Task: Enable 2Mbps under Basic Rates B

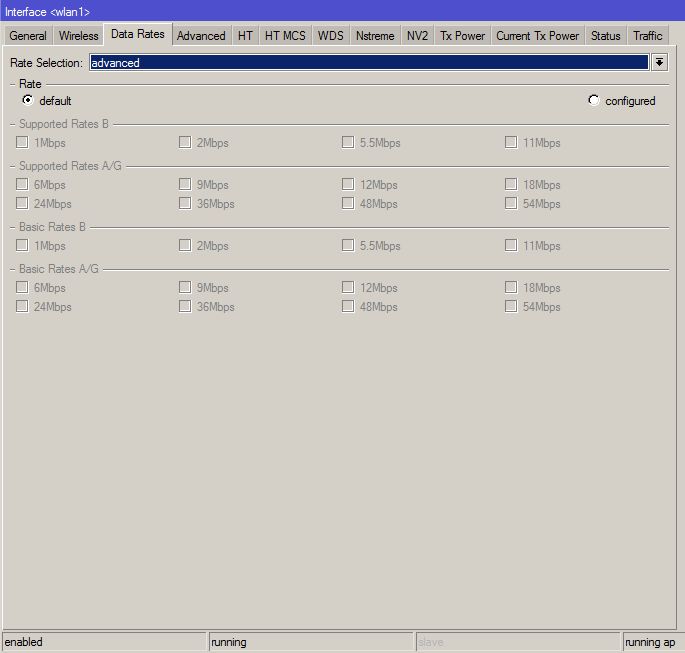Action: [185, 245]
